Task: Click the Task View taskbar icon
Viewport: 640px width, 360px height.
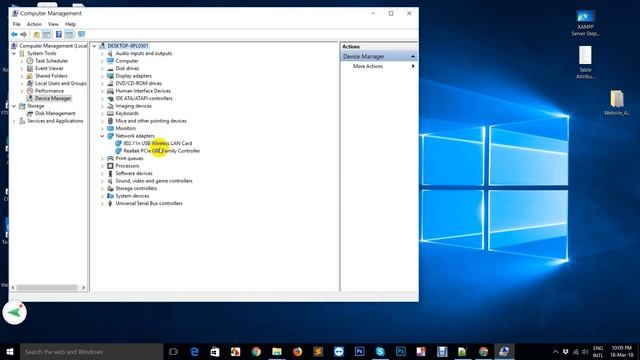Action: (173, 351)
